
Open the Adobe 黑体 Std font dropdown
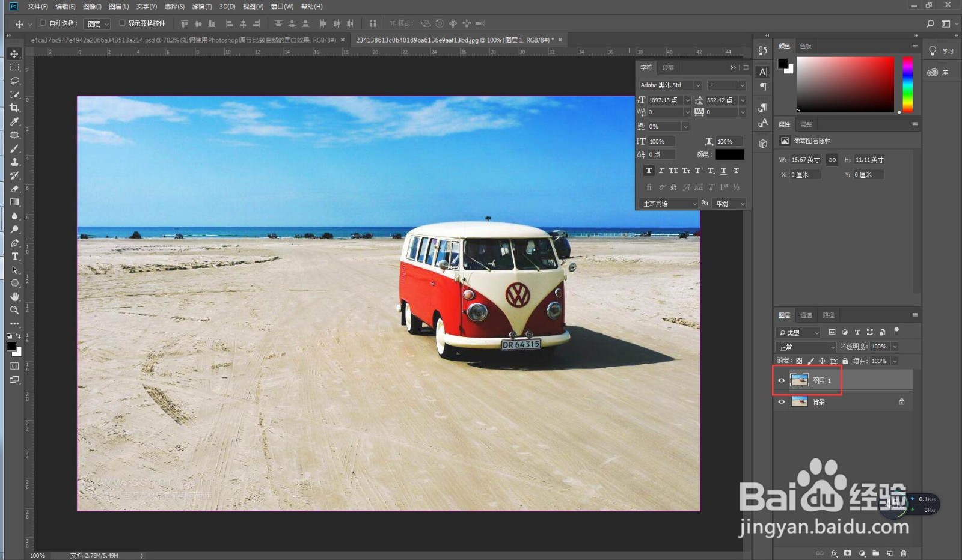coord(698,85)
